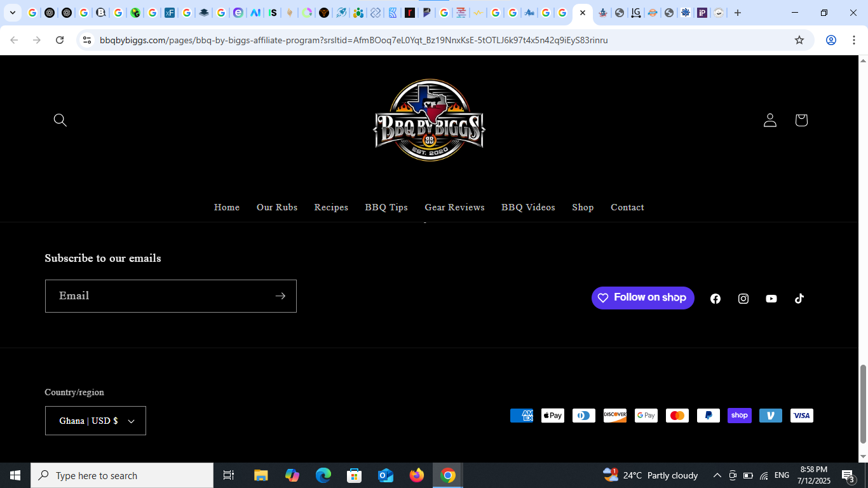Open the Windows Start menu
Image resolution: width=868 pixels, height=488 pixels.
pos(15,475)
